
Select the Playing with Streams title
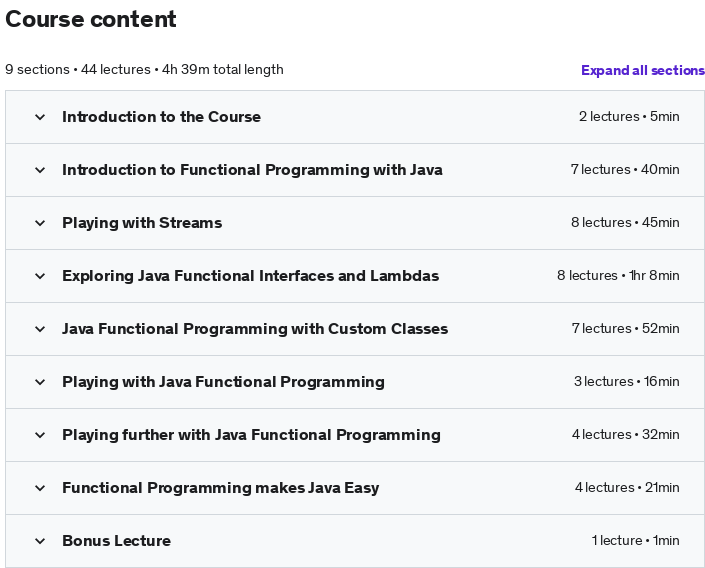tap(142, 223)
